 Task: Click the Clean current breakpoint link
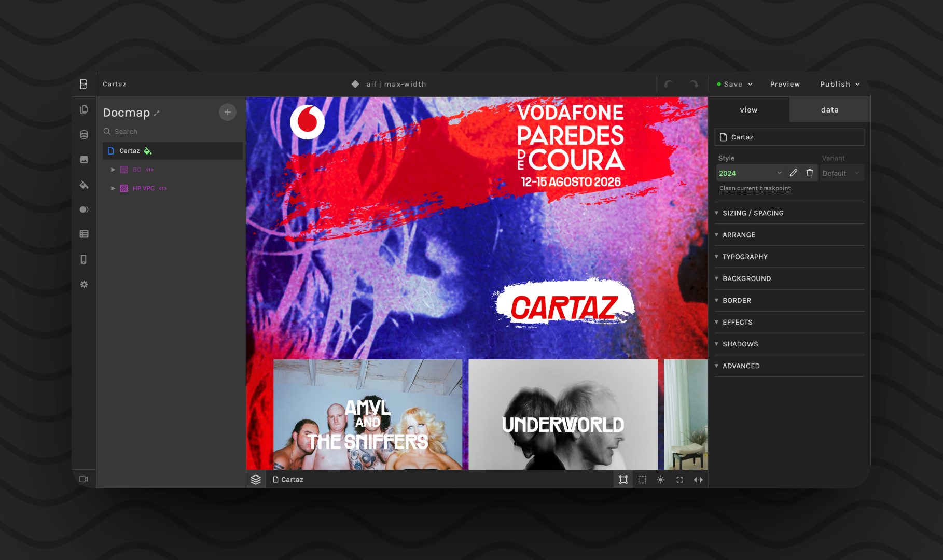pos(755,188)
